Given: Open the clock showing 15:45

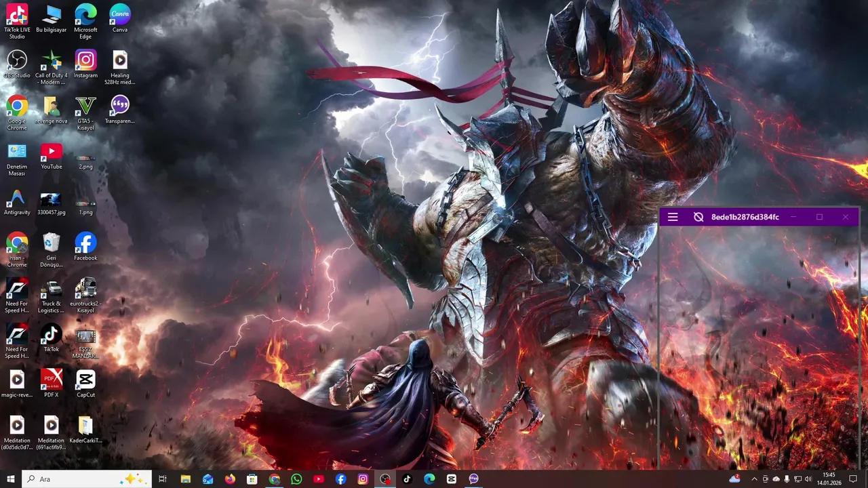Looking at the screenshot, I should click(x=829, y=479).
